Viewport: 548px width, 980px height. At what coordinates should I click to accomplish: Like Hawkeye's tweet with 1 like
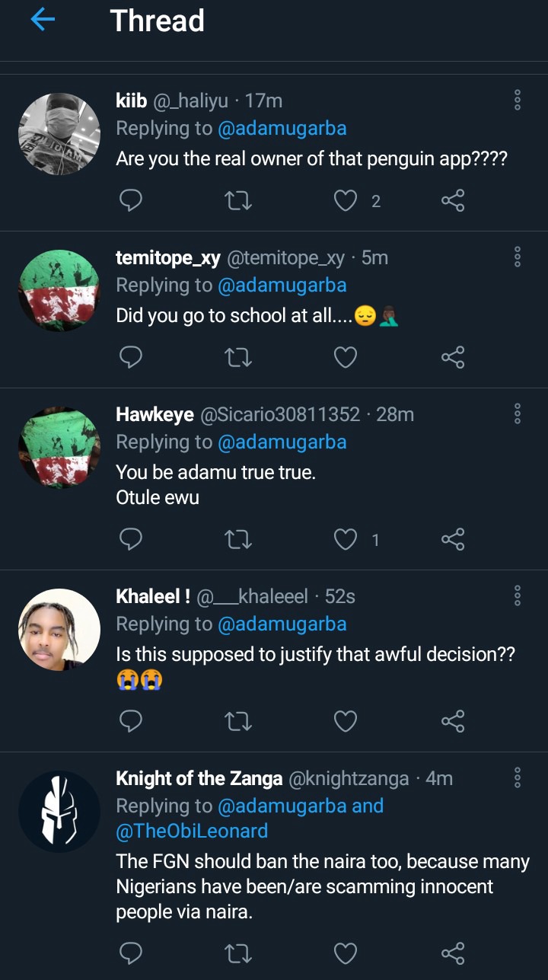346,540
